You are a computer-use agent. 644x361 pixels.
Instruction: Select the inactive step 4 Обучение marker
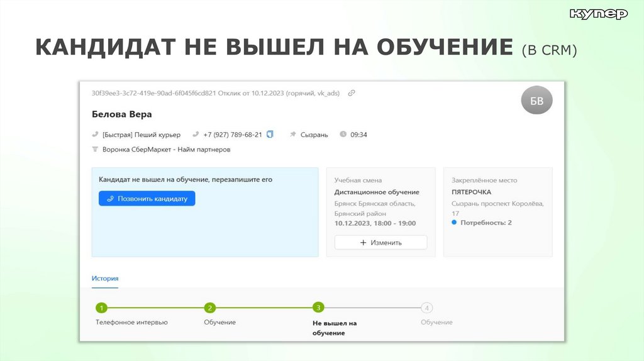[427, 308]
